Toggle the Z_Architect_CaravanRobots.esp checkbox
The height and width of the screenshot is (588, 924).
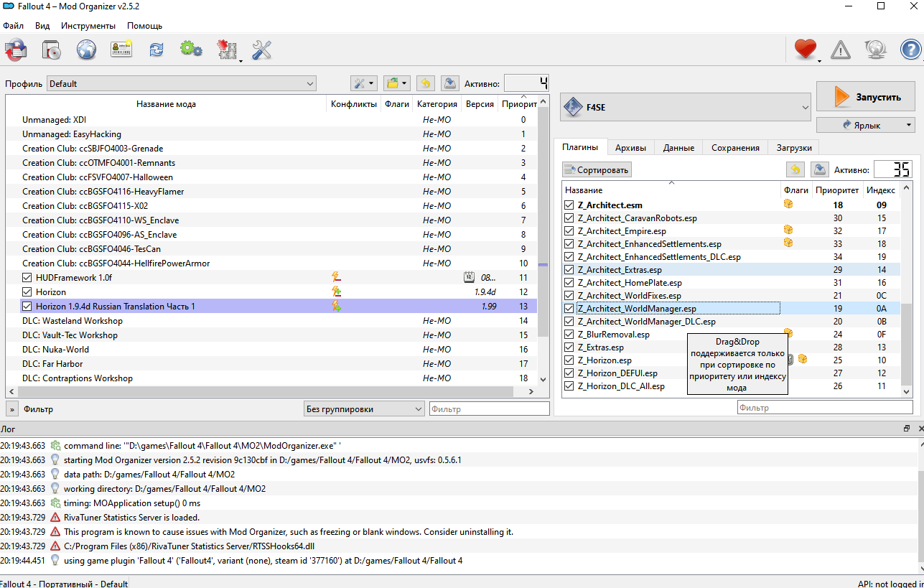click(x=570, y=218)
